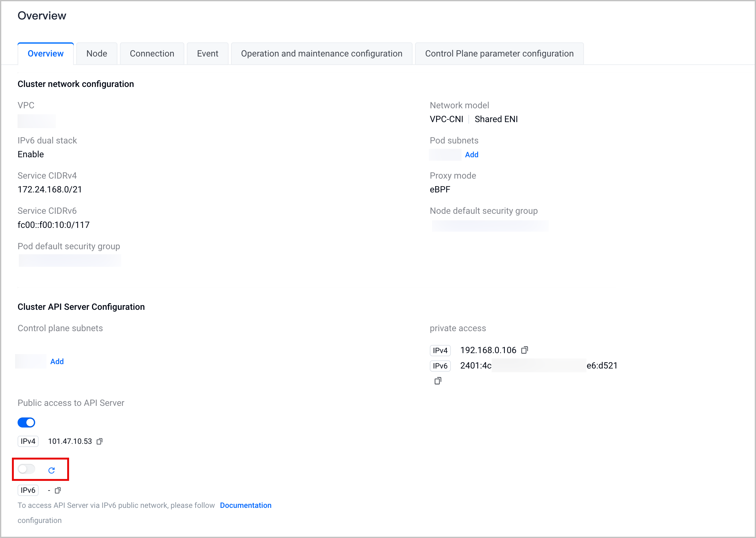The image size is (756, 538).
Task: Select the Shared ENI text
Action: tap(496, 119)
